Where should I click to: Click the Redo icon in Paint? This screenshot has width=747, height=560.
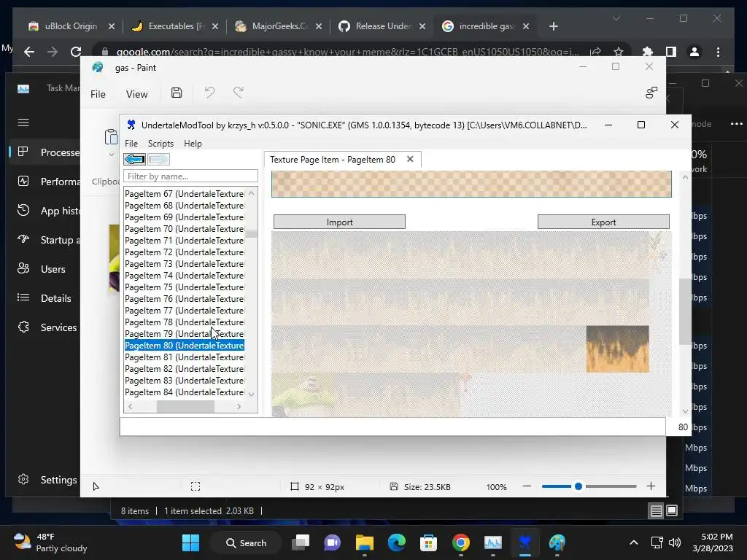239,92
